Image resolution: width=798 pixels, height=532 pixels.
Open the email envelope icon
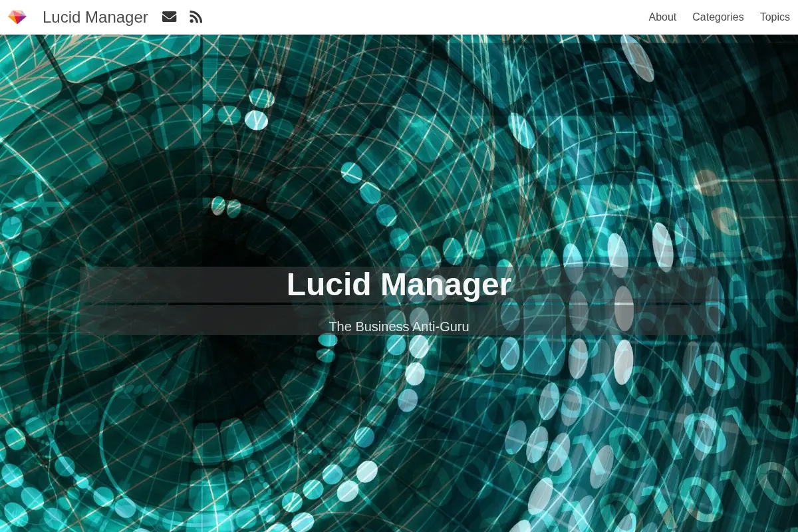(170, 17)
